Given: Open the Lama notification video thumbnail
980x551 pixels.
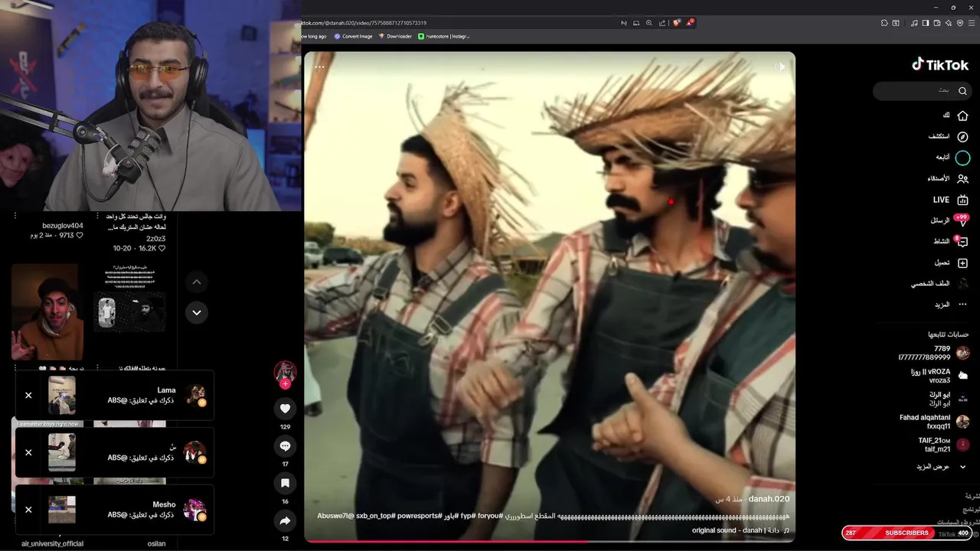Looking at the screenshot, I should (62, 396).
